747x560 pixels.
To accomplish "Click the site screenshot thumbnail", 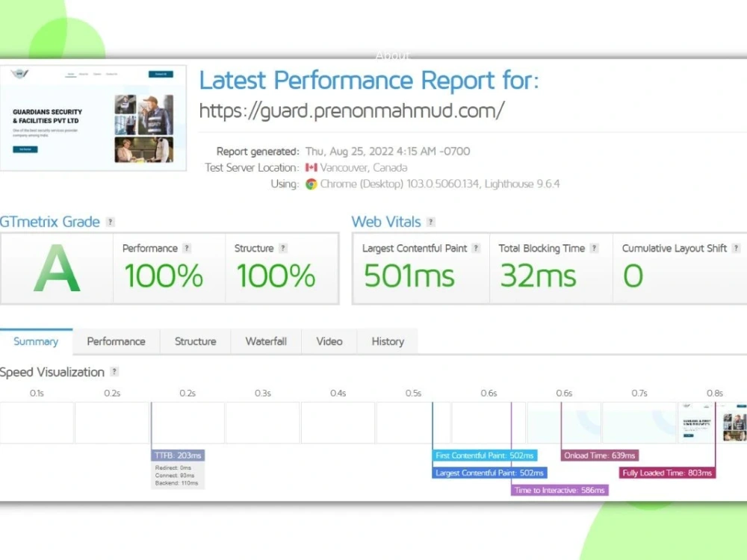I will (93, 118).
